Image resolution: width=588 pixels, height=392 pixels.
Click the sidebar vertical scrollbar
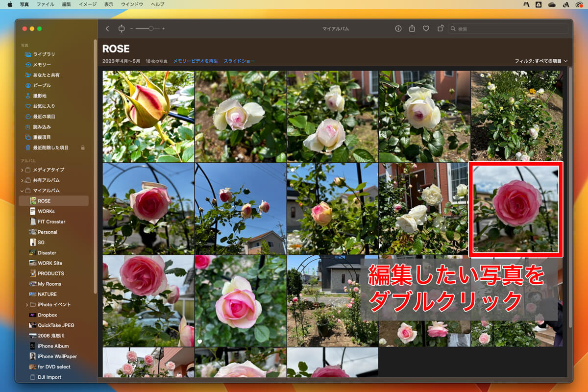[x=95, y=167]
